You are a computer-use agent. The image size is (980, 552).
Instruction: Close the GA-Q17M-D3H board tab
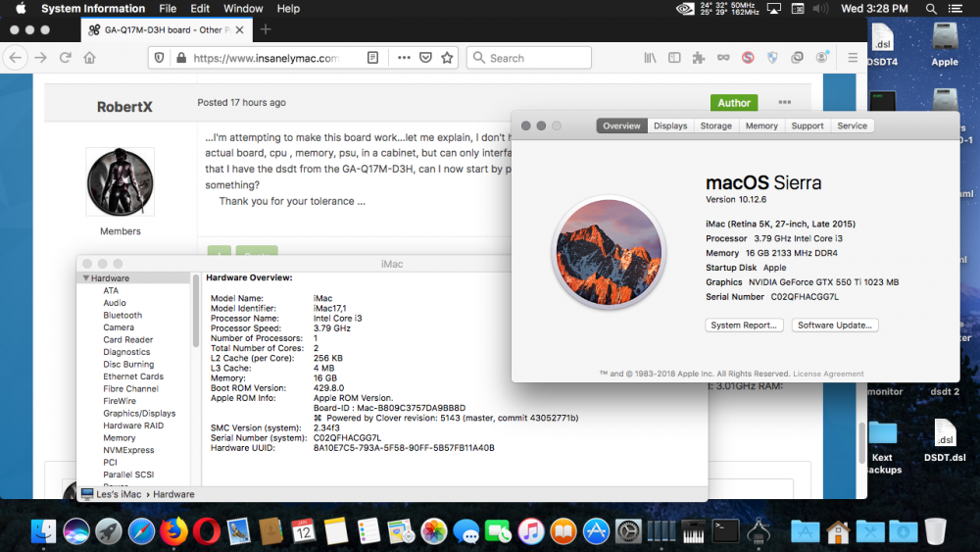[239, 30]
